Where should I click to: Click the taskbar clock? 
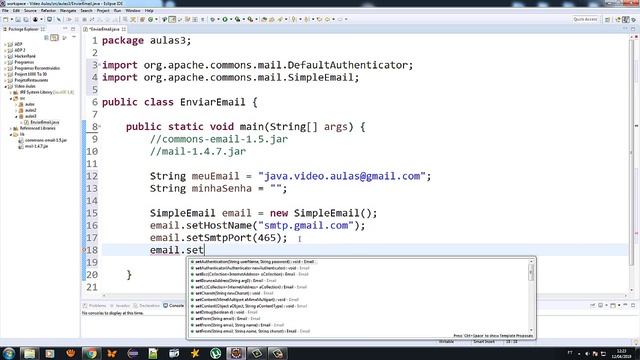(621, 353)
